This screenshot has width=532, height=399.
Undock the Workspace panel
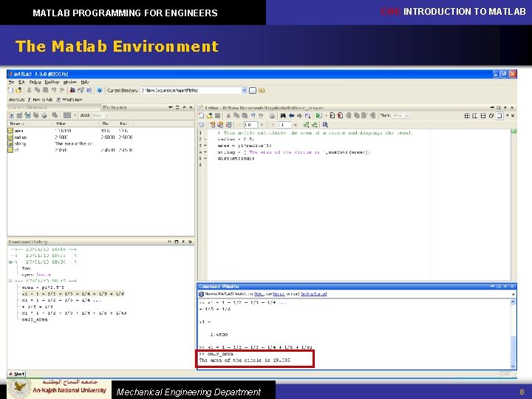[x=184, y=107]
